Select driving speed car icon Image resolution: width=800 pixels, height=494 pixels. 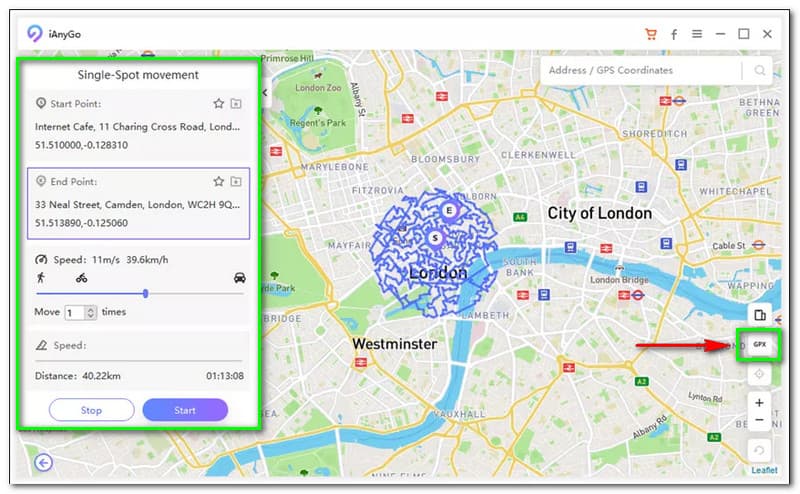coord(239,278)
